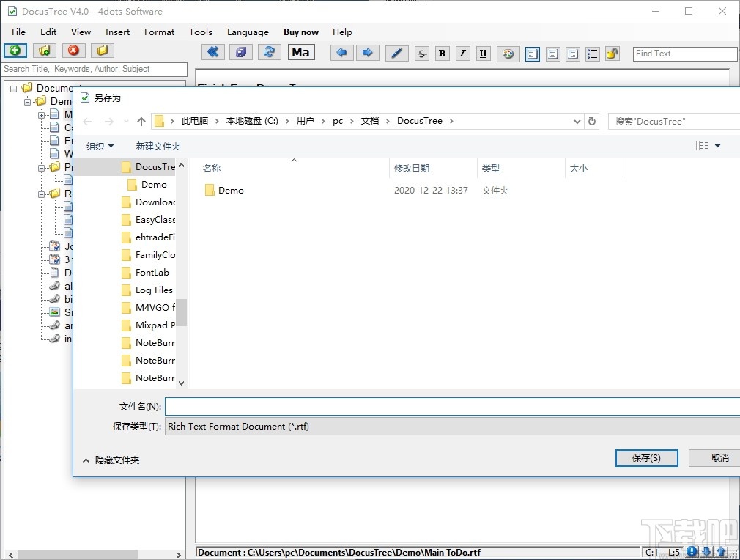Collapse the Documents root tree node
This screenshot has width=740, height=560.
pos(13,88)
